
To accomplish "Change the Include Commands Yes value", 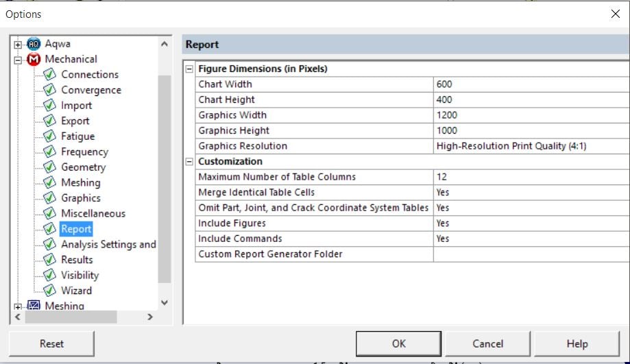I will (531, 239).
